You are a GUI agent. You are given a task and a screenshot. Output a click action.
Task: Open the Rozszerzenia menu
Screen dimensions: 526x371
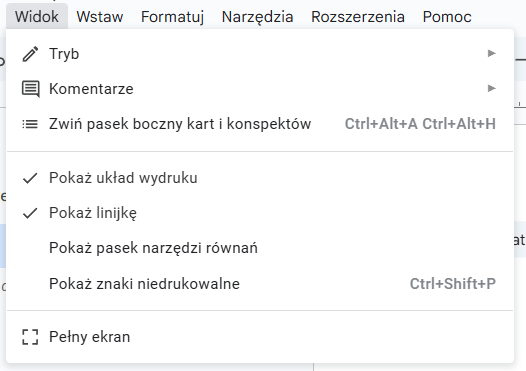(358, 17)
